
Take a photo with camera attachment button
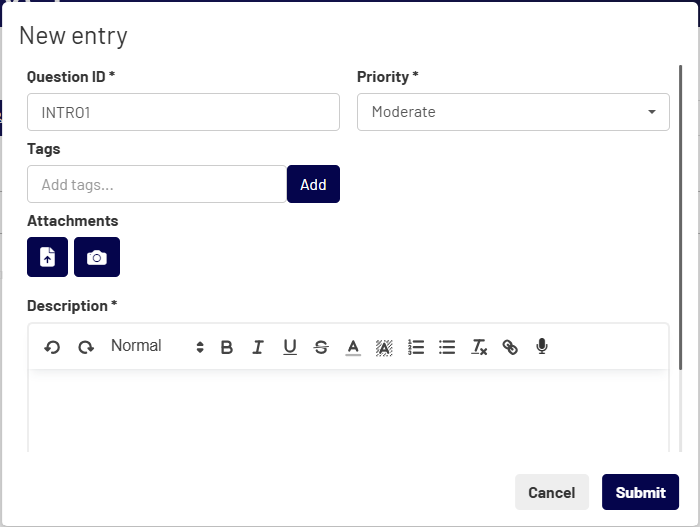pos(97,257)
